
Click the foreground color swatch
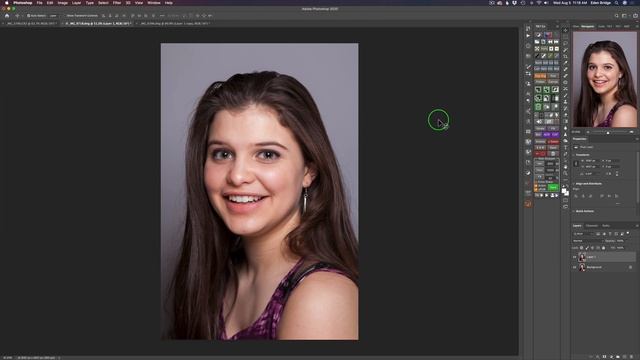pos(564,190)
